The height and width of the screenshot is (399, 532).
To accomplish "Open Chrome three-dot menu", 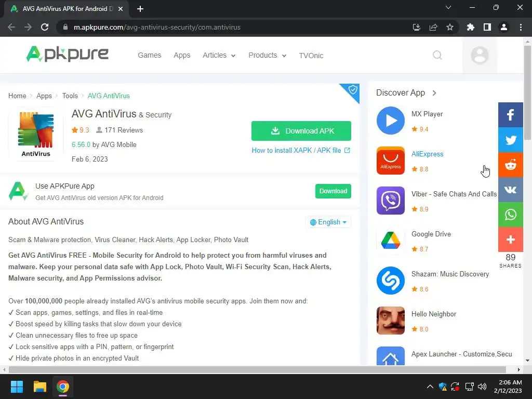I will pyautogui.click(x=521, y=27).
